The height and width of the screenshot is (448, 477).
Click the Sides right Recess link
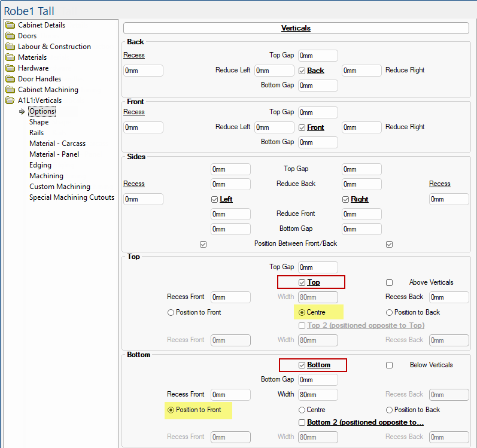point(439,184)
